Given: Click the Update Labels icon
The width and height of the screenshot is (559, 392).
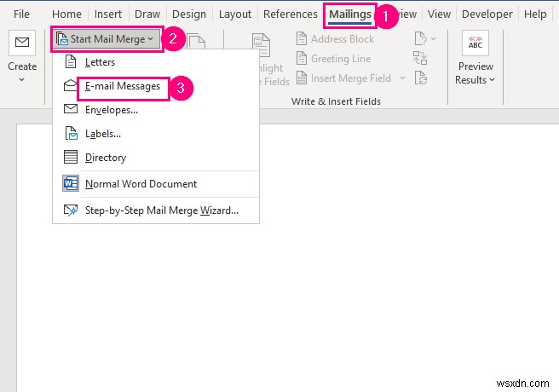Looking at the screenshot, I should pyautogui.click(x=421, y=78).
